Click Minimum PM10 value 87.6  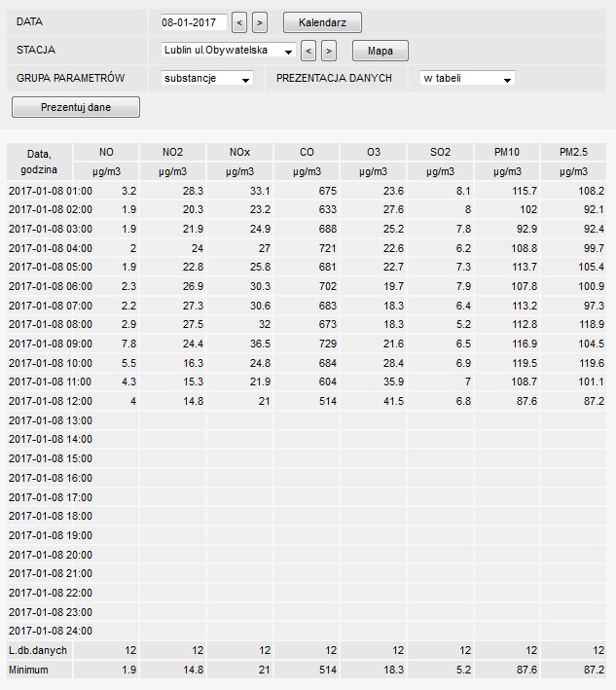pos(526,670)
